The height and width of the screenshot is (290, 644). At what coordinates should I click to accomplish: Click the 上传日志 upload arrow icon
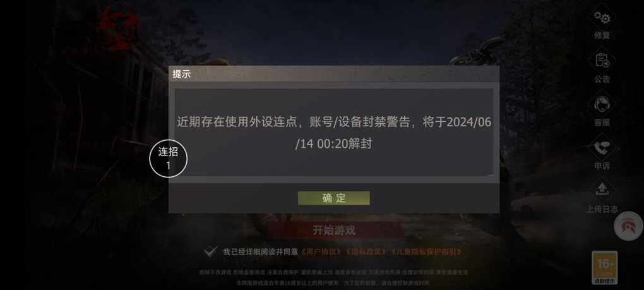(602, 190)
